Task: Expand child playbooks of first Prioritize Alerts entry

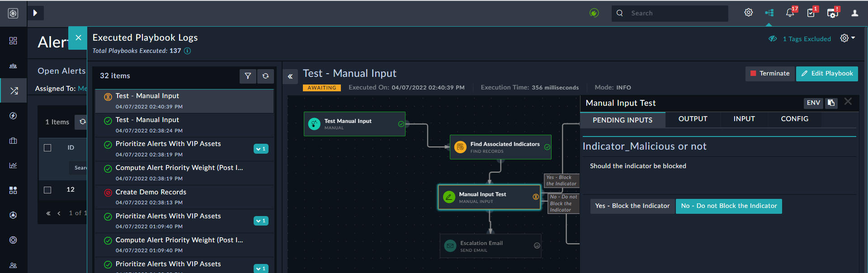Action: pos(261,149)
